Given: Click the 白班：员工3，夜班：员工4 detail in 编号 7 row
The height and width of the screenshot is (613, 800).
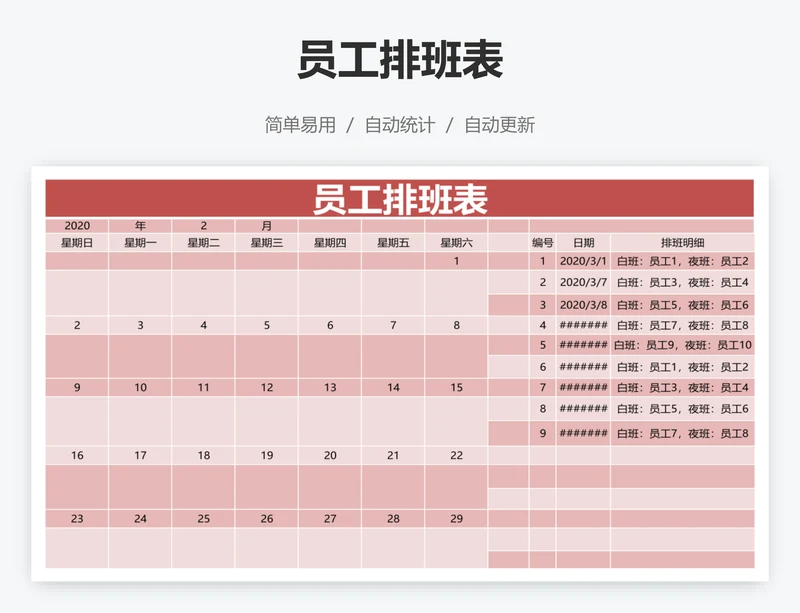Looking at the screenshot, I should (x=682, y=388).
